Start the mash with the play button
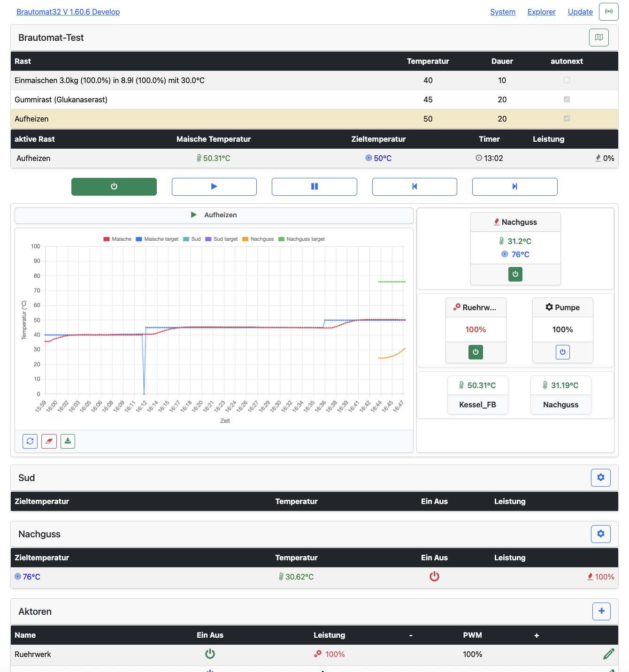Viewport: 629px width, 672px height. pos(214,186)
